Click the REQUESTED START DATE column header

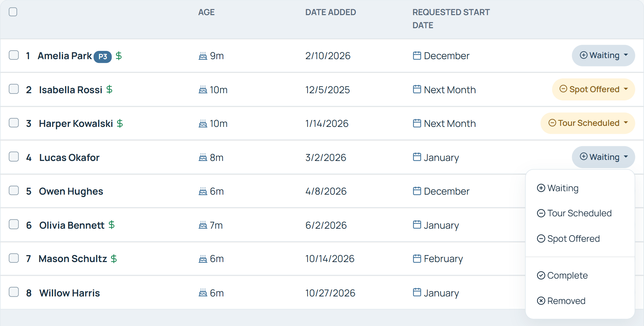451,19
